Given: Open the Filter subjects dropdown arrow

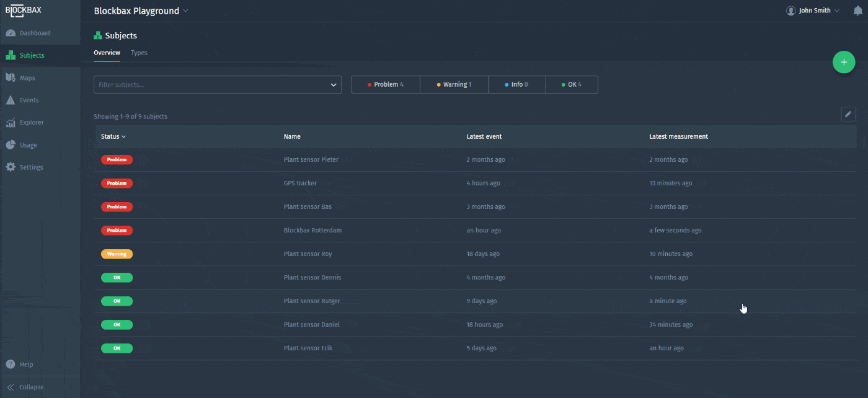Looking at the screenshot, I should (x=334, y=85).
